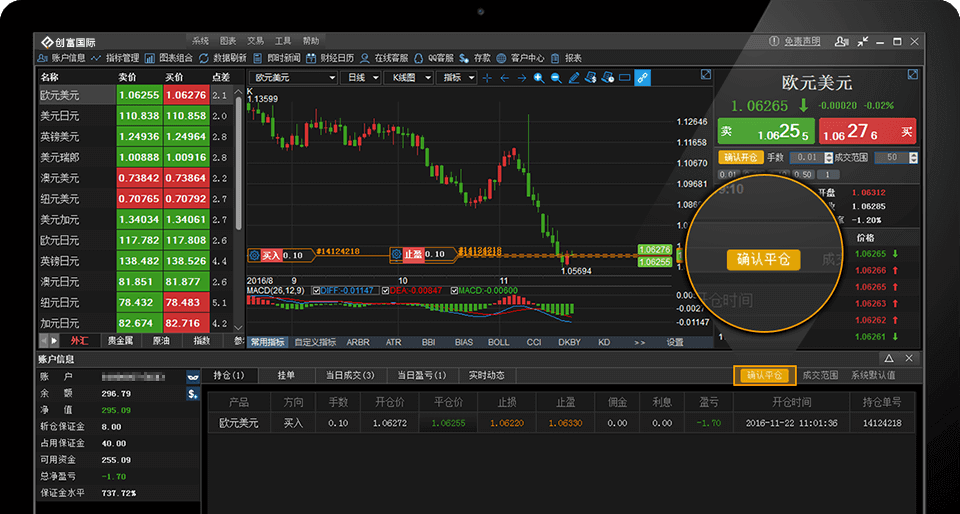Viewport: 960px width, 514px height.
Task: Open 指标管理 indicator management
Action: pyautogui.click(x=114, y=58)
